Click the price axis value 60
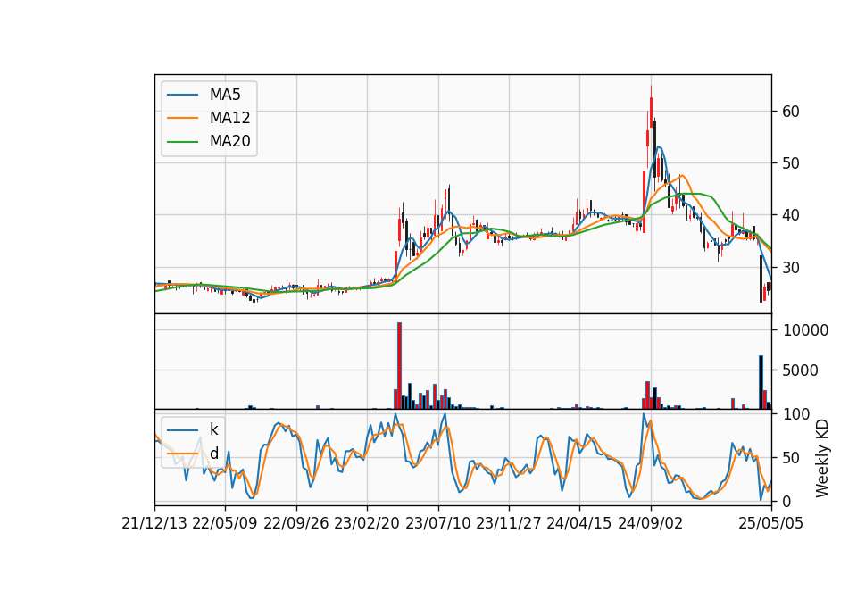Viewport: 857px width, 616px height. pos(790,112)
